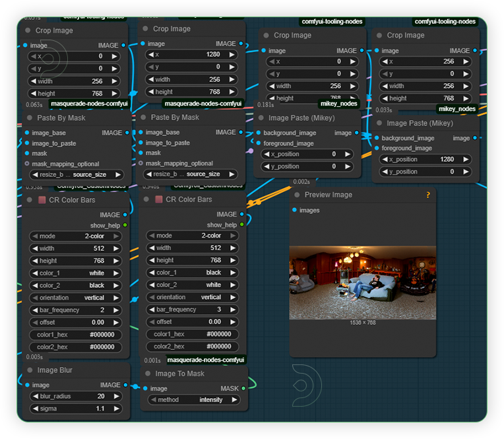Open orientation vertical selector in left CR Color Bars

[x=75, y=298]
